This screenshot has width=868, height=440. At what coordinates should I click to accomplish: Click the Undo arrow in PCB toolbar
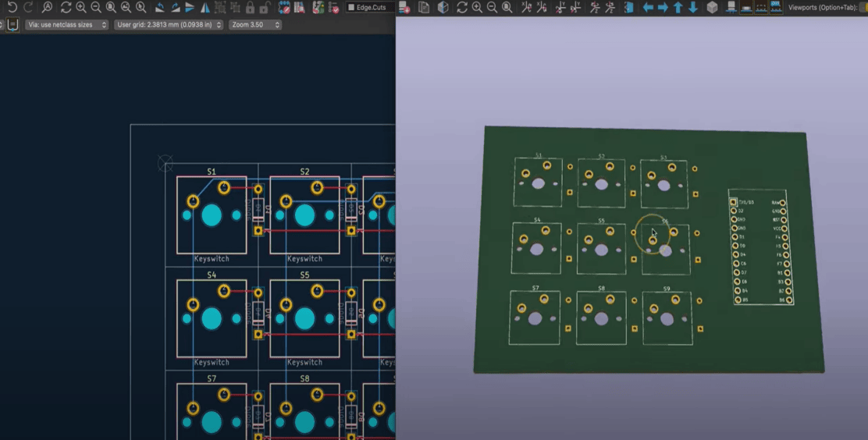[x=12, y=8]
